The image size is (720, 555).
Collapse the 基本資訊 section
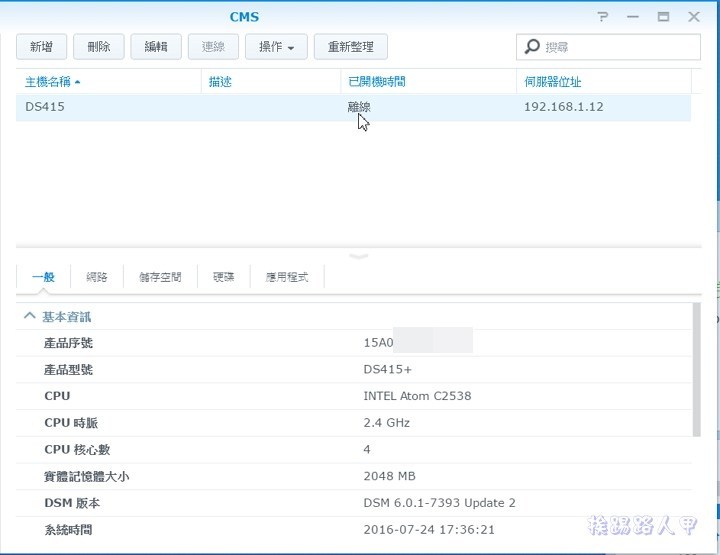pos(30,316)
